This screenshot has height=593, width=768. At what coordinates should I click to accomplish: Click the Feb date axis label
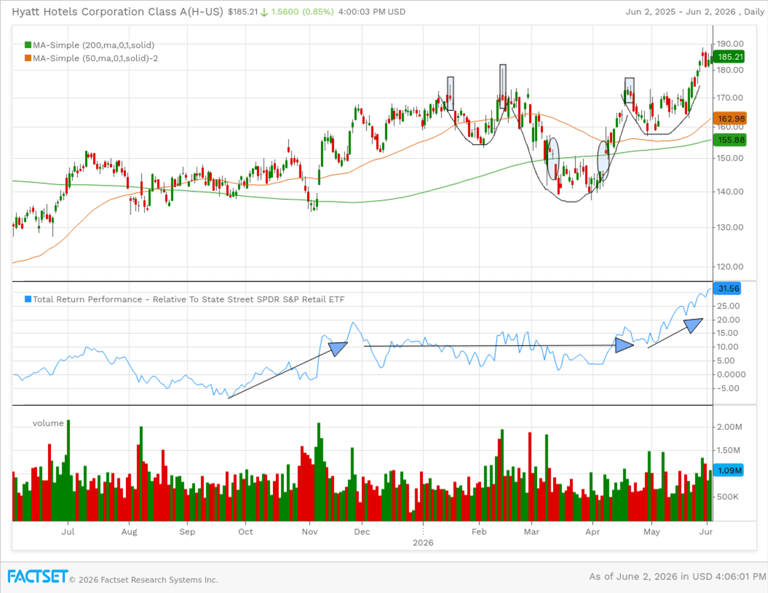pyautogui.click(x=479, y=532)
